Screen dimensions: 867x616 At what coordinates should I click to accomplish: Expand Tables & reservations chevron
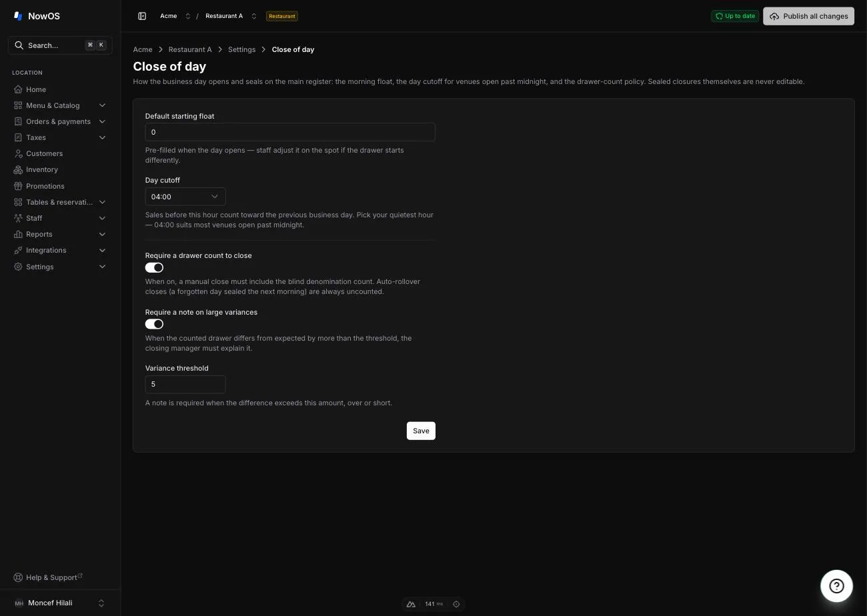102,202
